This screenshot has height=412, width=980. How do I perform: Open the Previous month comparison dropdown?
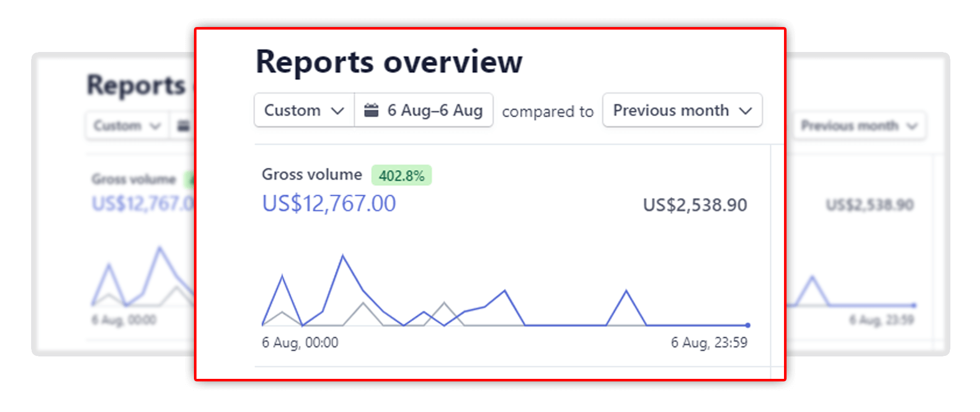point(682,110)
